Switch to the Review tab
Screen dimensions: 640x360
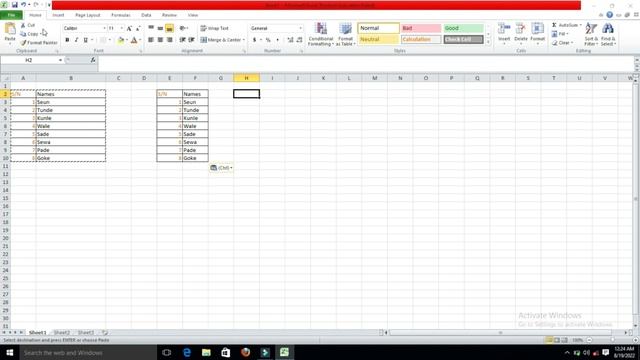point(169,15)
